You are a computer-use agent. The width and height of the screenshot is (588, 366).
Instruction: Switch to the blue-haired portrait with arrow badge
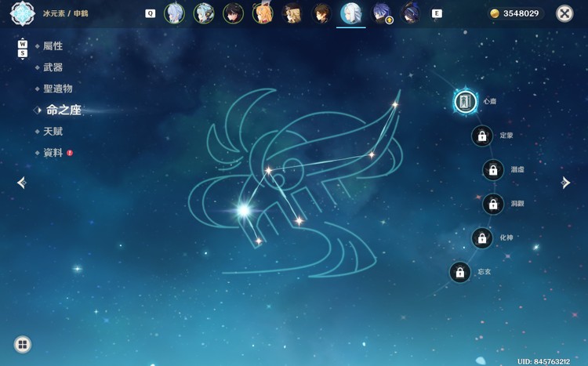pos(380,13)
